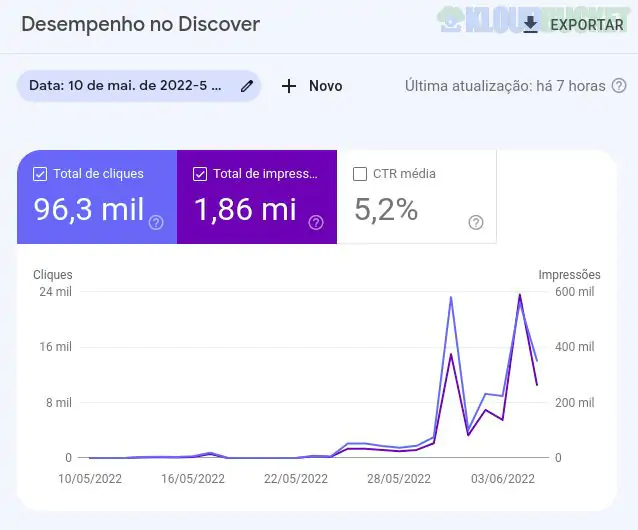Enable the CTR média checkbox

(360, 174)
